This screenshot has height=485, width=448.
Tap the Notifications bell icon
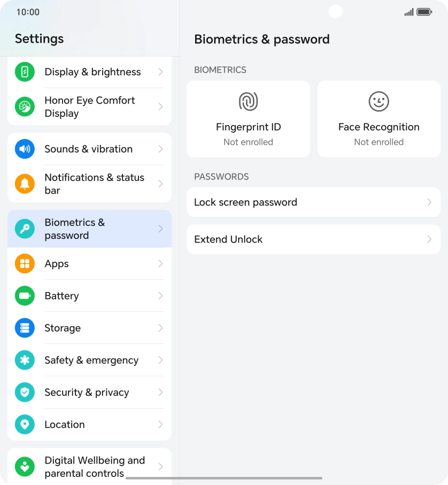[x=25, y=184]
